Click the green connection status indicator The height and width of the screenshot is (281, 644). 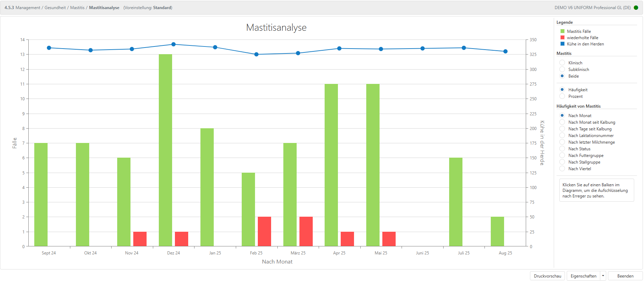[x=636, y=8]
